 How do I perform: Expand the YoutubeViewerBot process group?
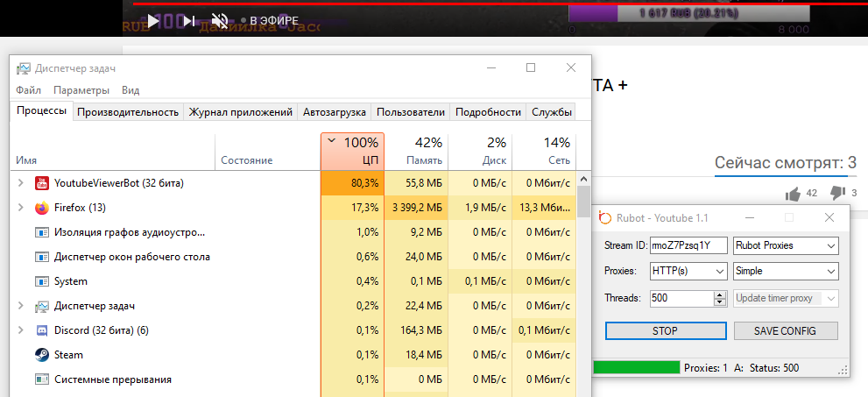click(x=20, y=183)
